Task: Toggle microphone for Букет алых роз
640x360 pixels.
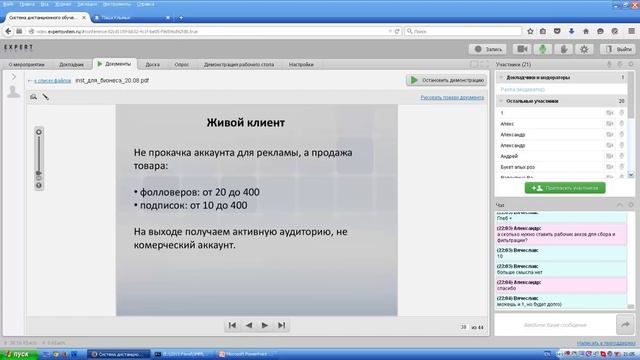Action: tap(622, 167)
